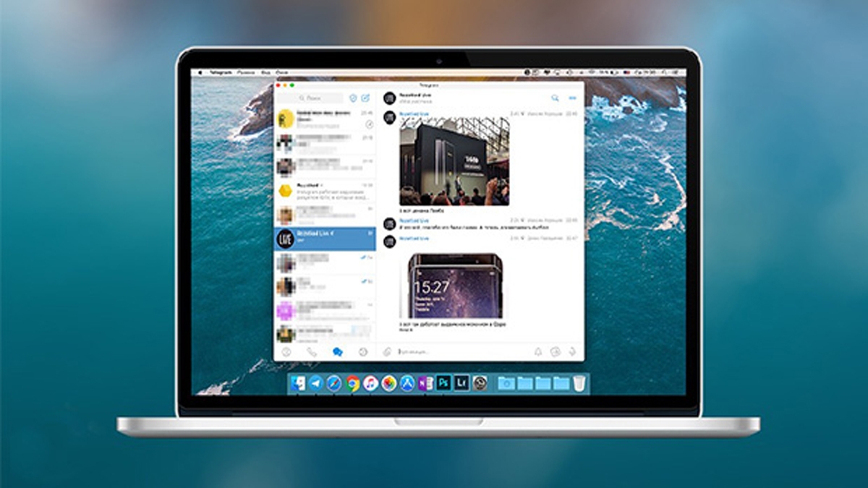Viewport: 868px width, 488px height.
Task: Click the chat list search field
Action: pos(311,98)
